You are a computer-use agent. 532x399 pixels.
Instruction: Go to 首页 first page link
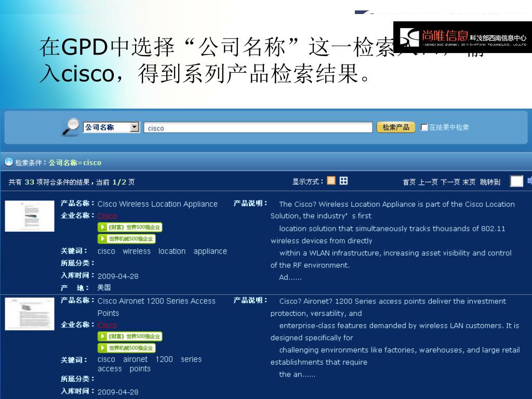(x=409, y=182)
